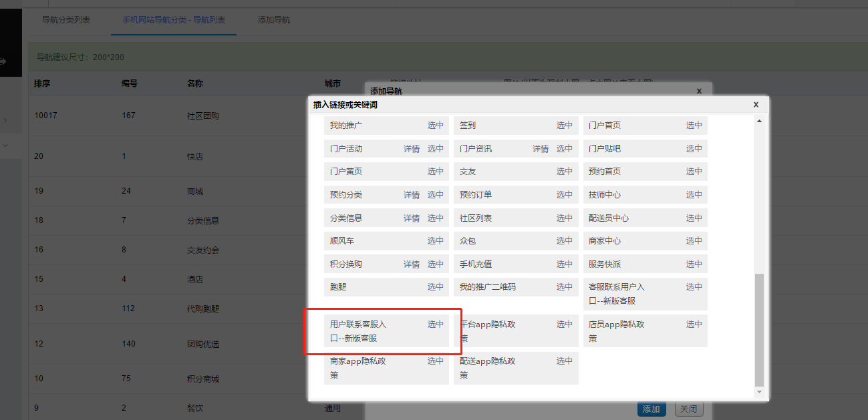Click the 添加 button
The width and height of the screenshot is (868, 420).
(652, 408)
